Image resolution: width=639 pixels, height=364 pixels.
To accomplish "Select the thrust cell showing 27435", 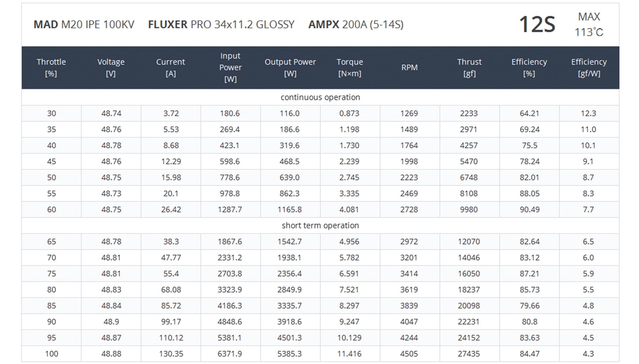I will [469, 354].
